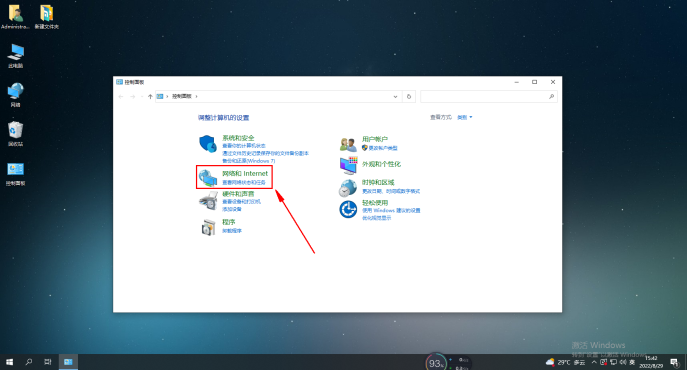The image size is (687, 370).
Task: Open Windows Start menu on taskbar
Action: pos(10,362)
